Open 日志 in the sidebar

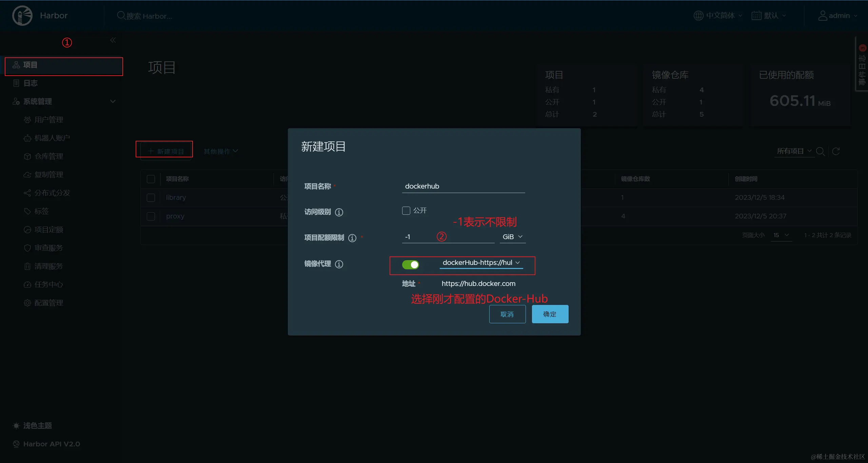[x=30, y=83]
